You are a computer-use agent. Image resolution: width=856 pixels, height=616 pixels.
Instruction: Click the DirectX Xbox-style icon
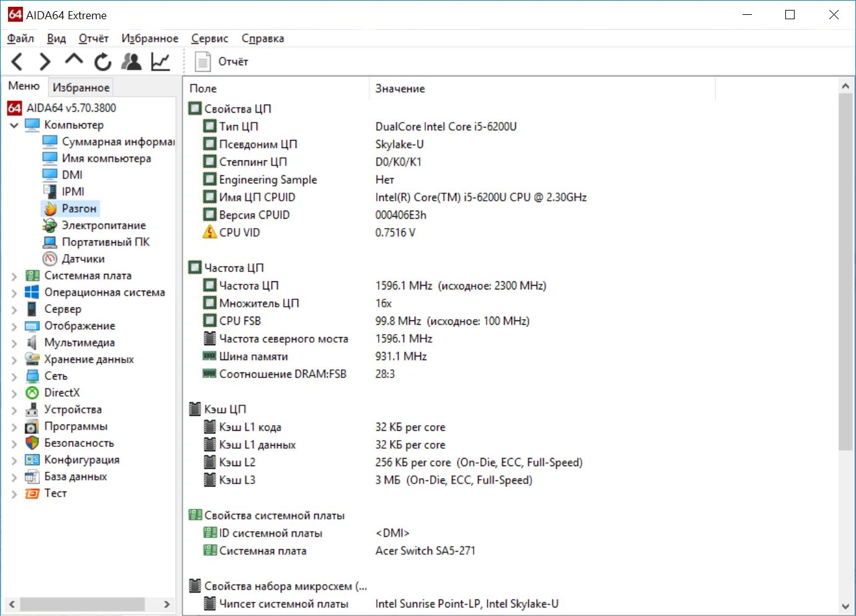pyautogui.click(x=32, y=393)
